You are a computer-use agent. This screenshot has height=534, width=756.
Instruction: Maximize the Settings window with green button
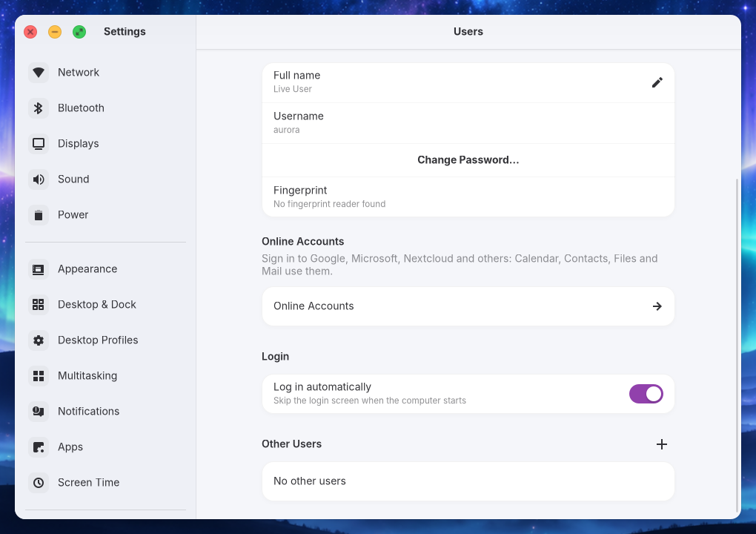79,33
